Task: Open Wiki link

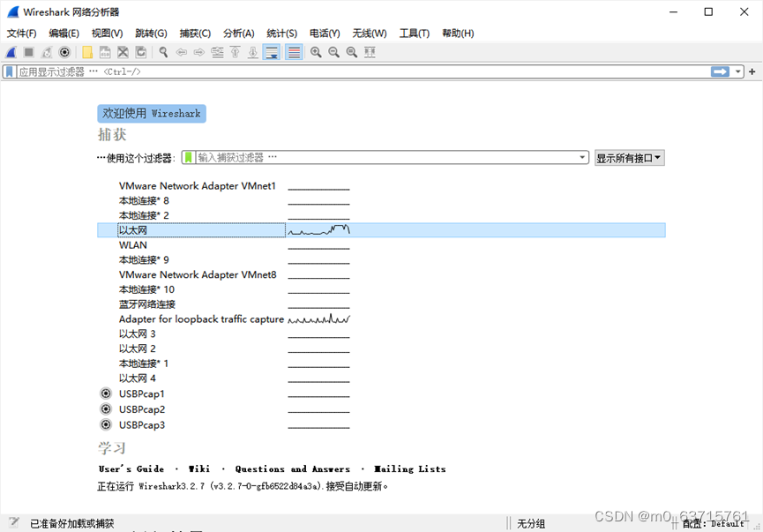Action: coord(199,468)
